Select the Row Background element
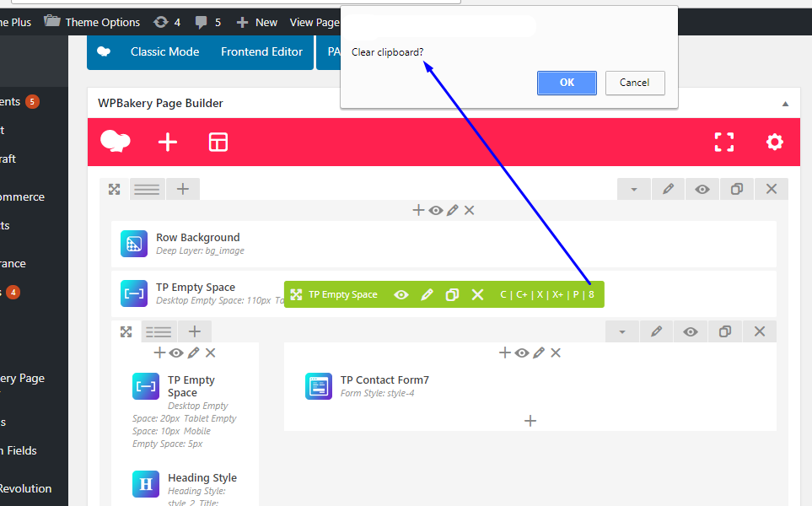 pyautogui.click(x=444, y=244)
